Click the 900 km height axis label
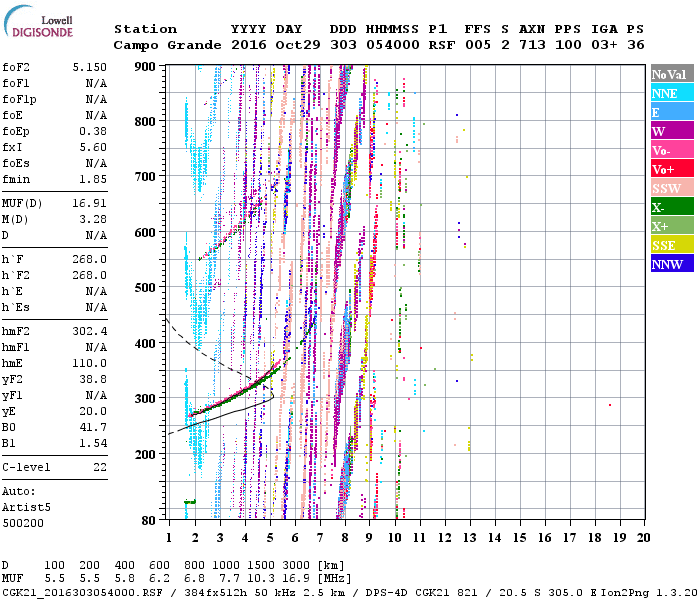 coord(145,67)
